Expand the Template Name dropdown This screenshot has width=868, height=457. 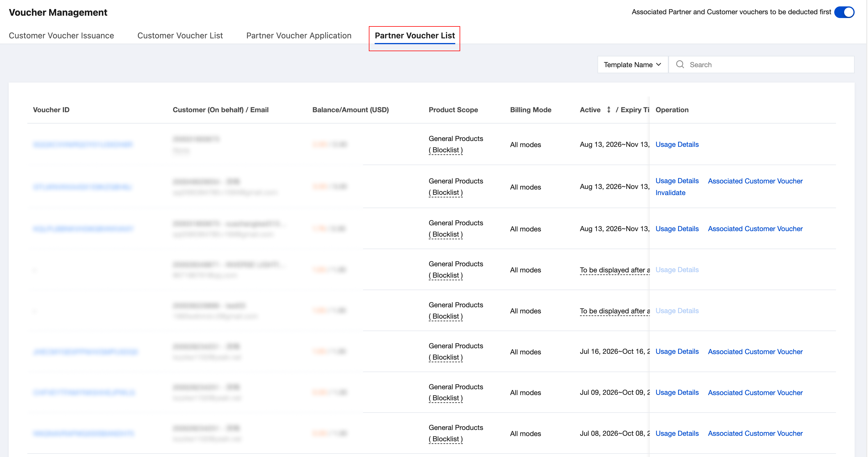pyautogui.click(x=632, y=65)
